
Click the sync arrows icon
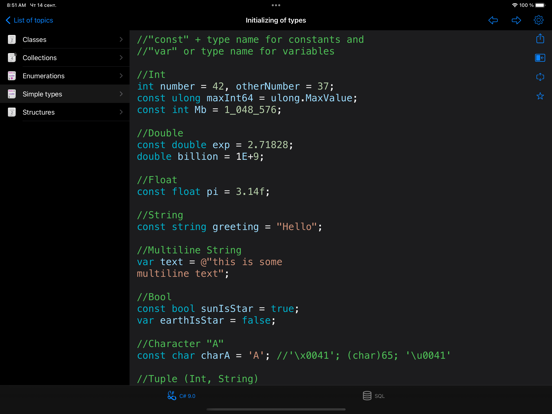540,77
